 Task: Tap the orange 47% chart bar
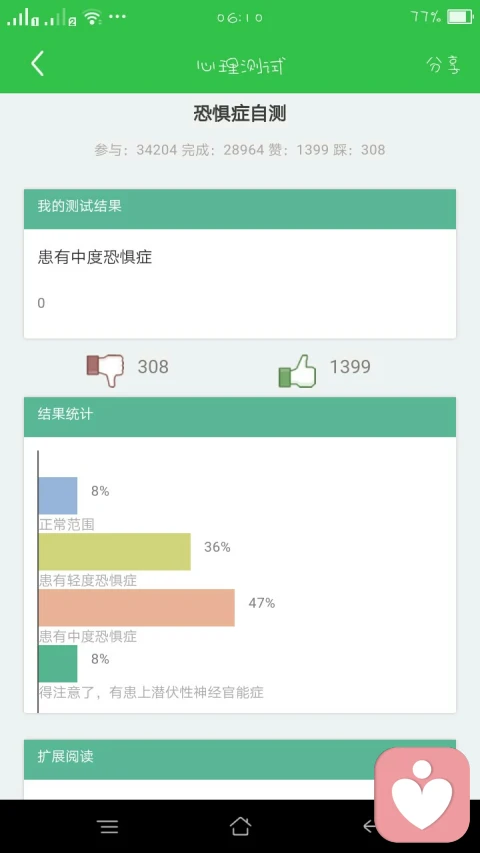(137, 608)
